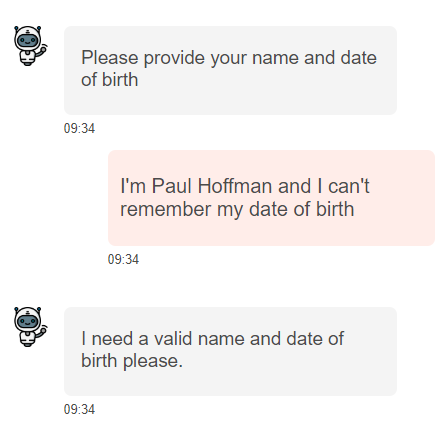Click the face visor of the bottom robot avatar
447x423 pixels.
[28, 322]
